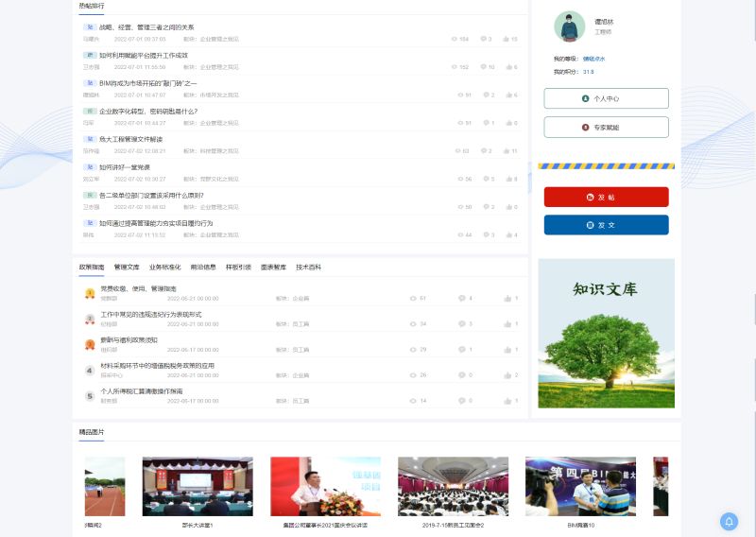Click thumbs-up icon on 党费收缴 guide row
Image resolution: width=756 pixels, height=537 pixels.
click(x=507, y=298)
